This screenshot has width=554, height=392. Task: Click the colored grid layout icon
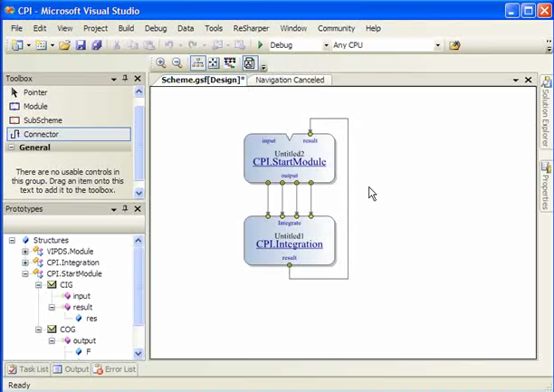[230, 62]
